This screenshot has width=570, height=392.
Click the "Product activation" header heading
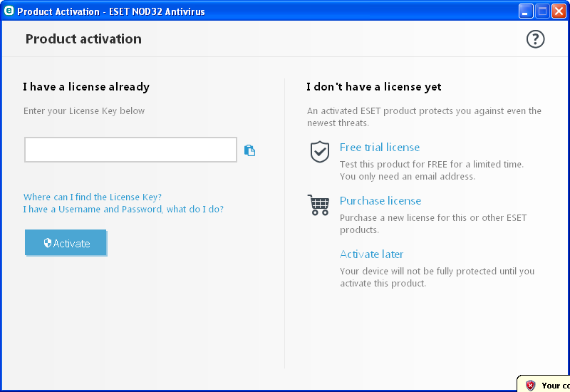tap(83, 39)
